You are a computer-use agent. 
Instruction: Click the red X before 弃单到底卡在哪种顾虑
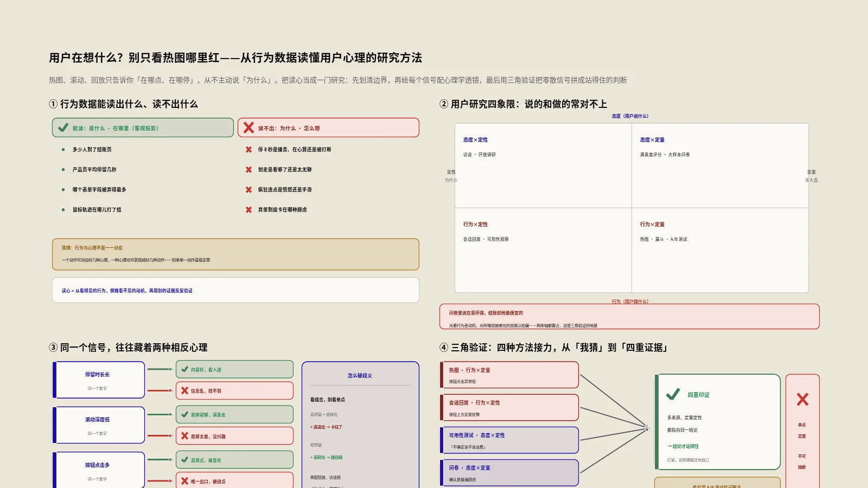click(248, 210)
